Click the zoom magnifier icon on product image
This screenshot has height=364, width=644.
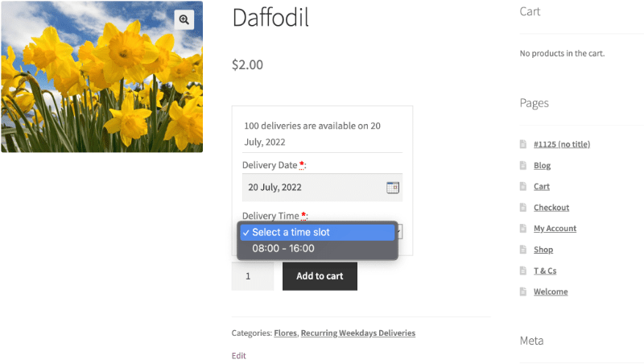pos(184,19)
